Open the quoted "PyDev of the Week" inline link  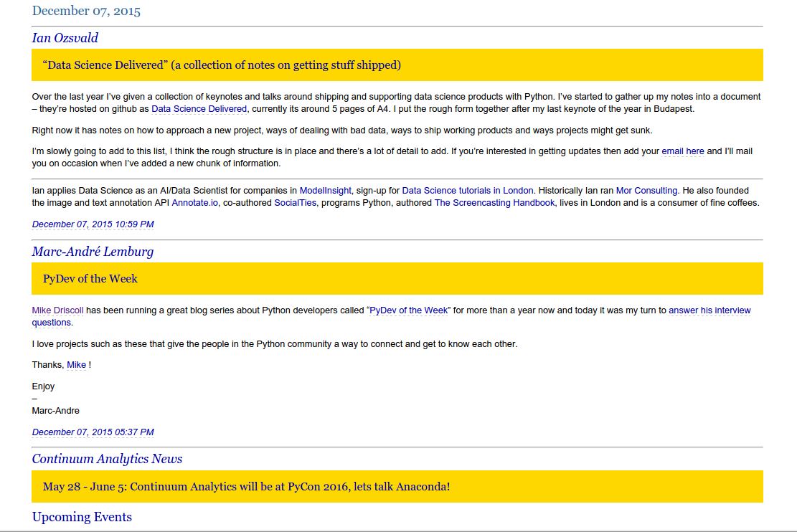[x=409, y=310]
